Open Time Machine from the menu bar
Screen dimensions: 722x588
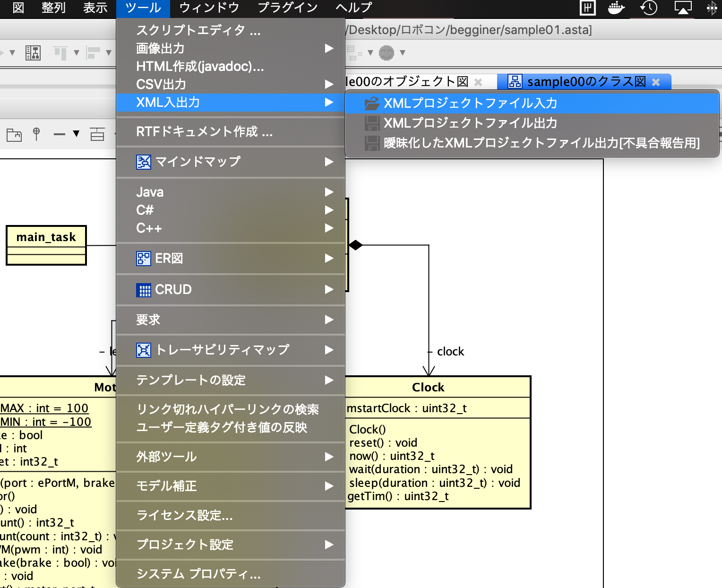(648, 8)
